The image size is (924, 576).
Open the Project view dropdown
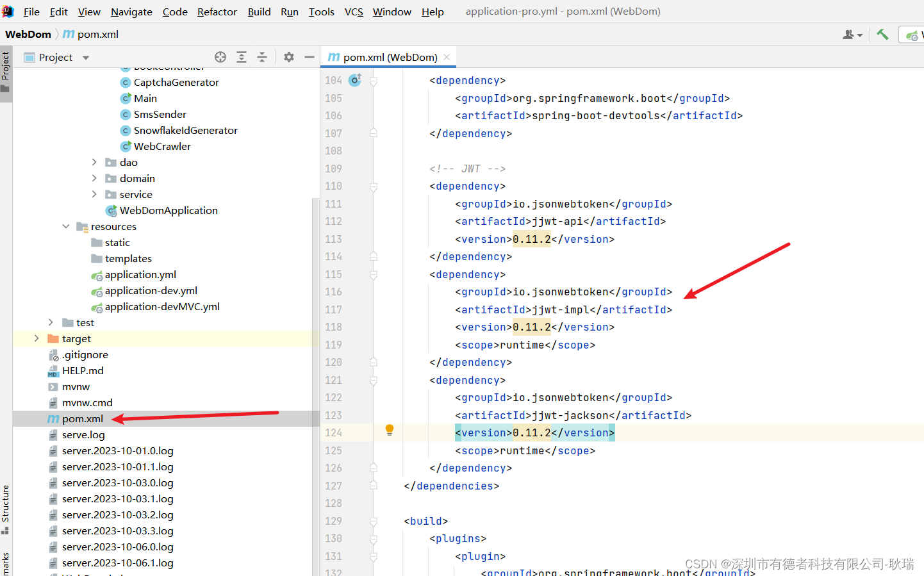click(x=86, y=58)
